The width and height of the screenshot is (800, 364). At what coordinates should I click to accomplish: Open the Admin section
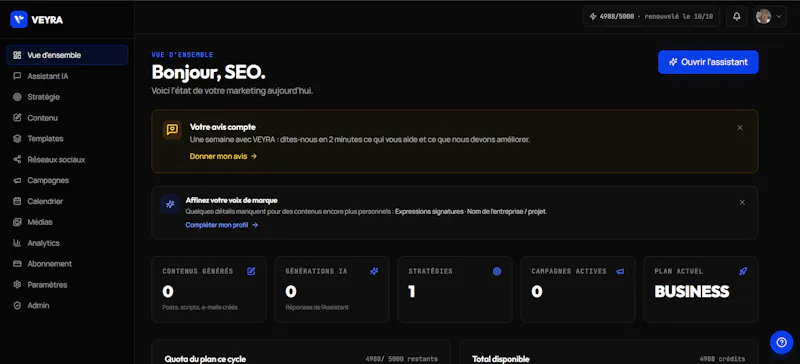point(67,305)
